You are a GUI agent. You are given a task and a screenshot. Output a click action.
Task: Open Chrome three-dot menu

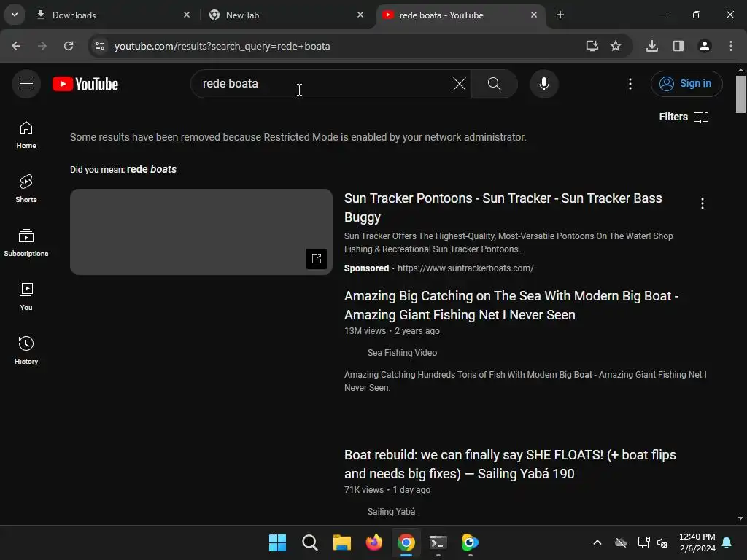(x=731, y=46)
